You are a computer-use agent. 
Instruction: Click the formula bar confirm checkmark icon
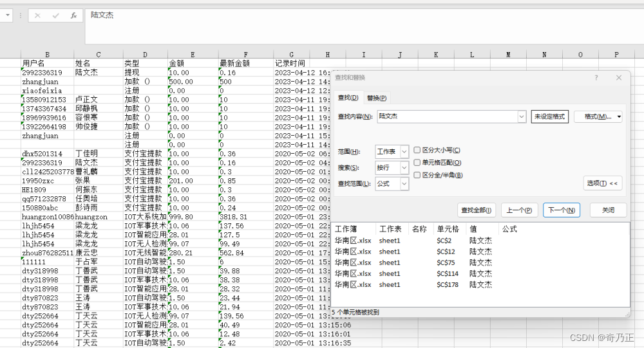point(55,15)
